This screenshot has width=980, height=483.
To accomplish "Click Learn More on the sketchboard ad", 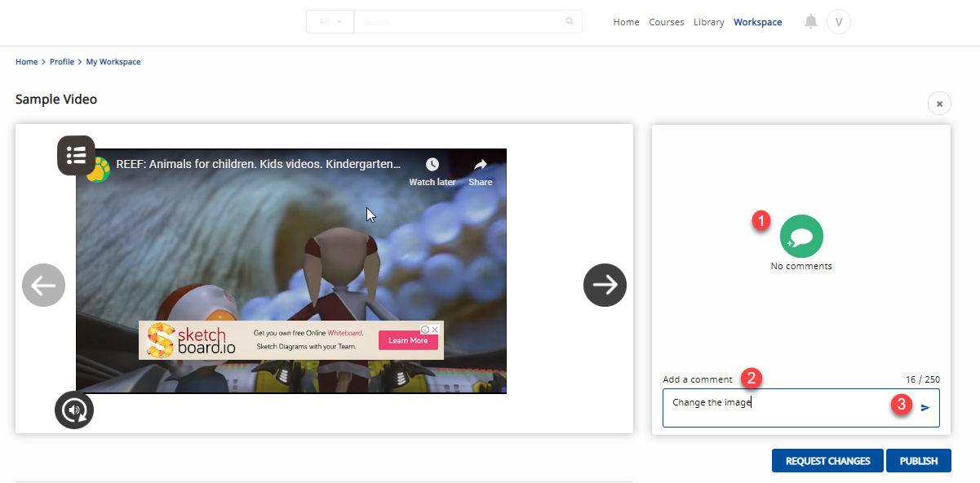I will pyautogui.click(x=408, y=340).
